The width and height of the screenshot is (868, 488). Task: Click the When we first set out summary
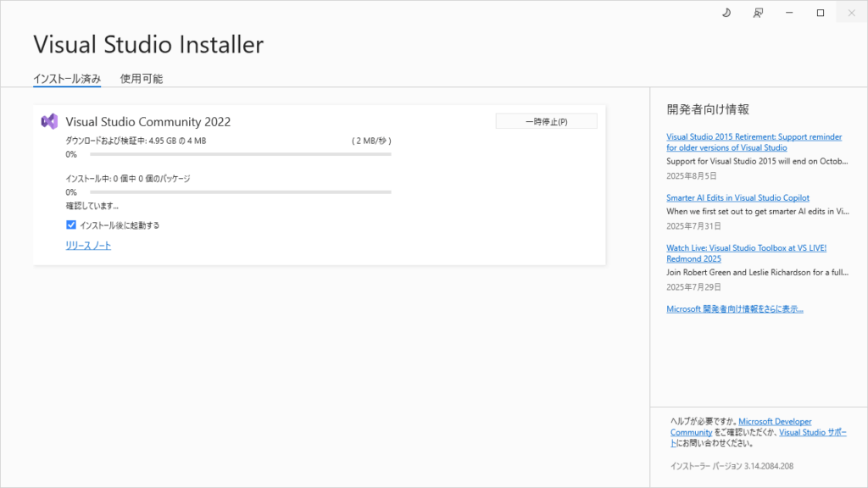point(758,211)
